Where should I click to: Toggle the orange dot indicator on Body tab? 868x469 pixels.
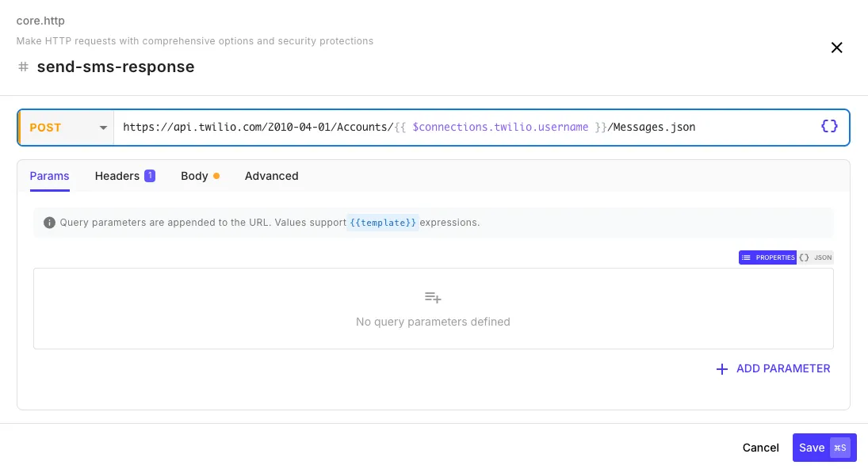tap(217, 175)
